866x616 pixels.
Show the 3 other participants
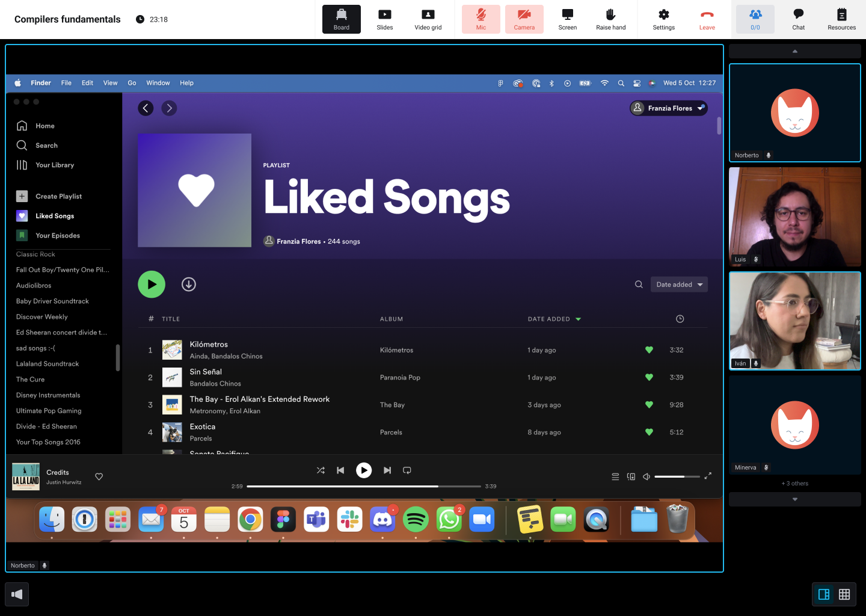pos(795,484)
